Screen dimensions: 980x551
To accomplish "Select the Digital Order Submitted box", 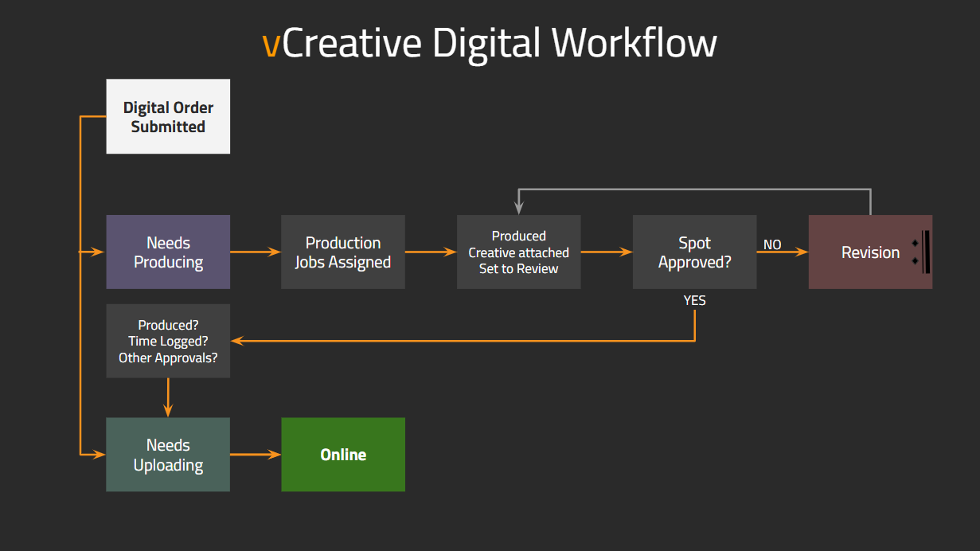I will point(168,116).
